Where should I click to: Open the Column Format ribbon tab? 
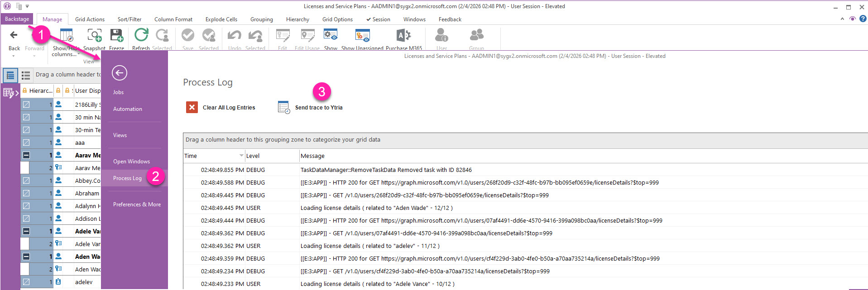point(173,19)
